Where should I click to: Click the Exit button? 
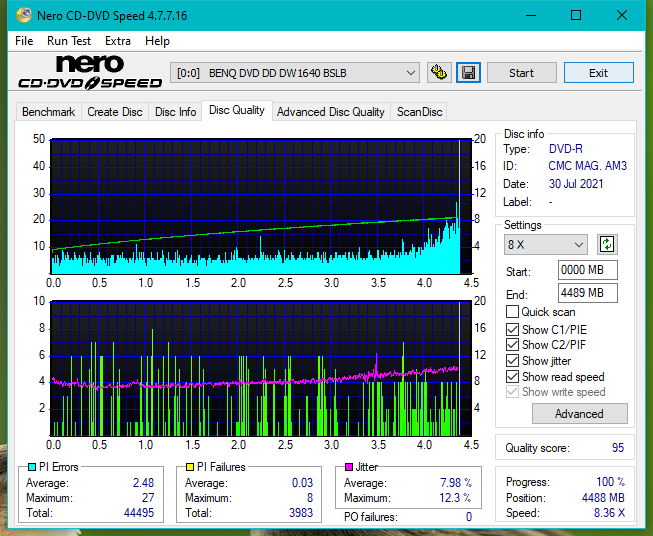click(598, 73)
